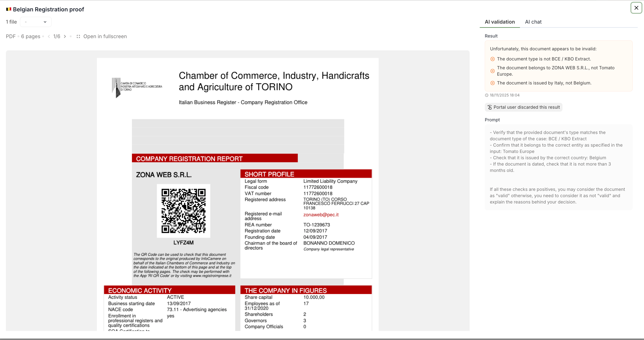Click the Portal user discarded result badge
The height and width of the screenshot is (340, 644).
point(523,107)
